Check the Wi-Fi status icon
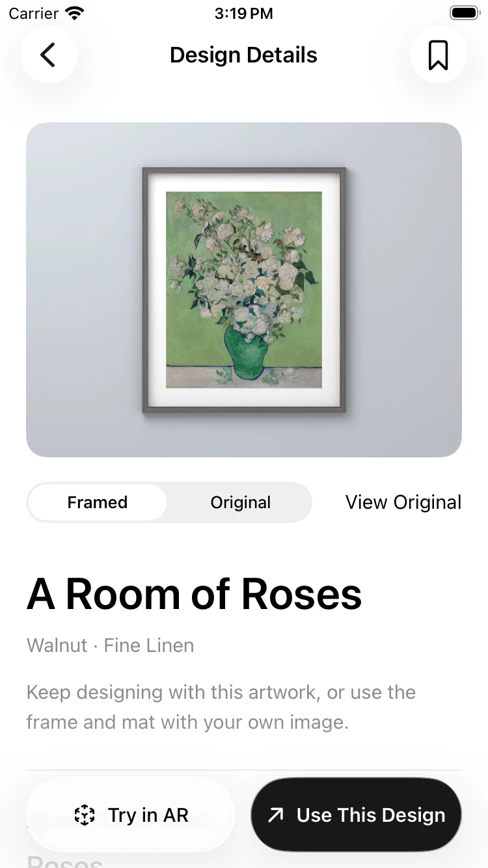 click(75, 13)
